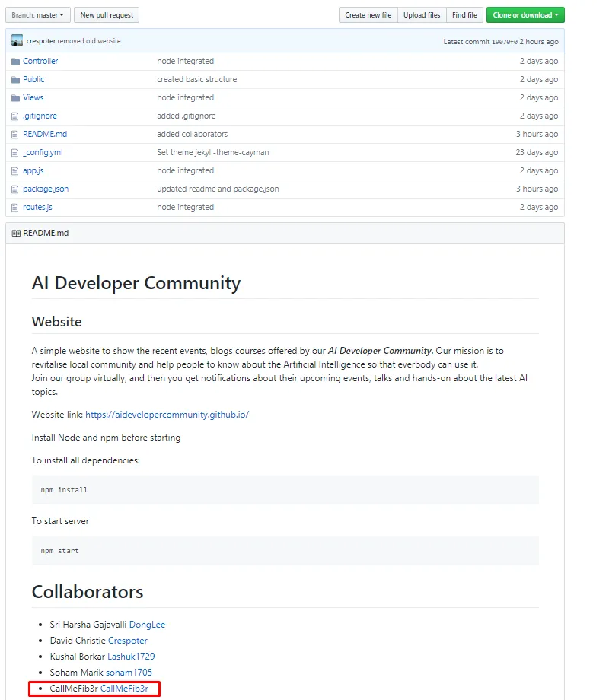Open 'added .gitignore' commit message

(187, 116)
